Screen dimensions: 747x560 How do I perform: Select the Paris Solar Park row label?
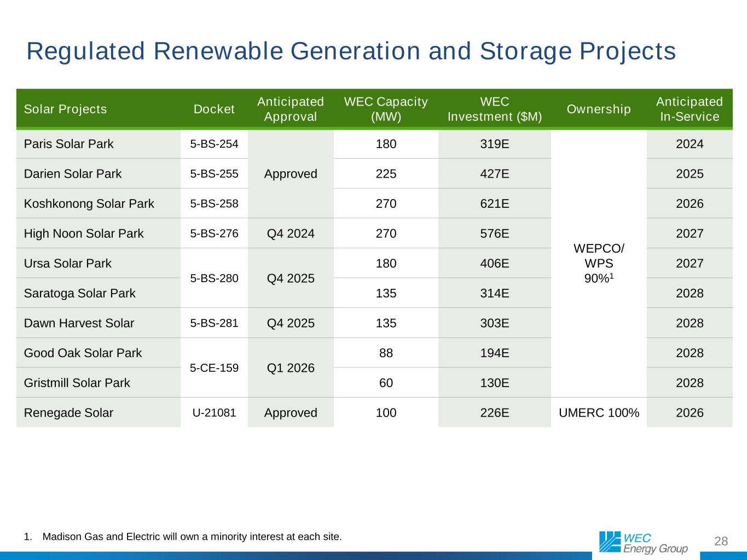pyautogui.click(x=69, y=144)
